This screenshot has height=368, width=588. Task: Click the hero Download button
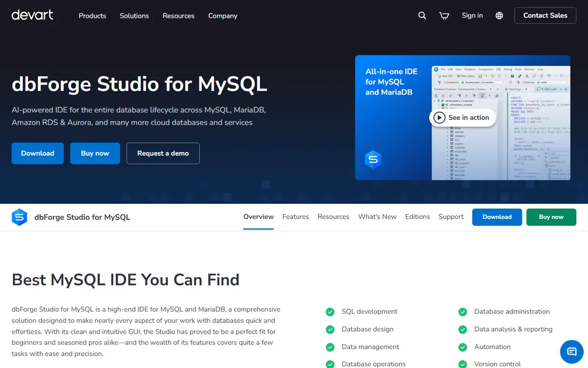37,153
